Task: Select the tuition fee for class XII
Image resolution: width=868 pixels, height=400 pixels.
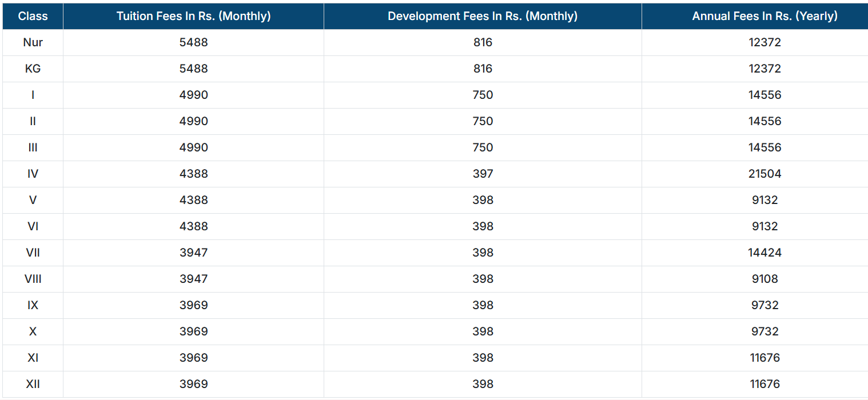Action: tap(193, 384)
